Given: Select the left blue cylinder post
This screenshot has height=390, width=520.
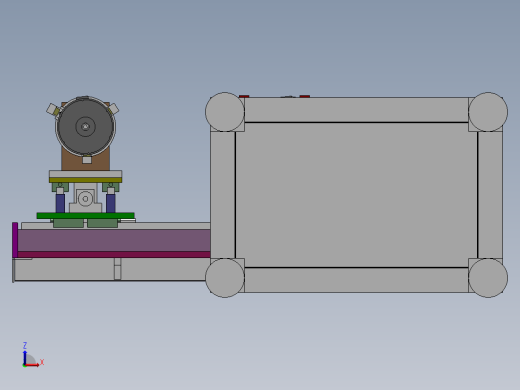Looking at the screenshot, I should pos(60,203).
